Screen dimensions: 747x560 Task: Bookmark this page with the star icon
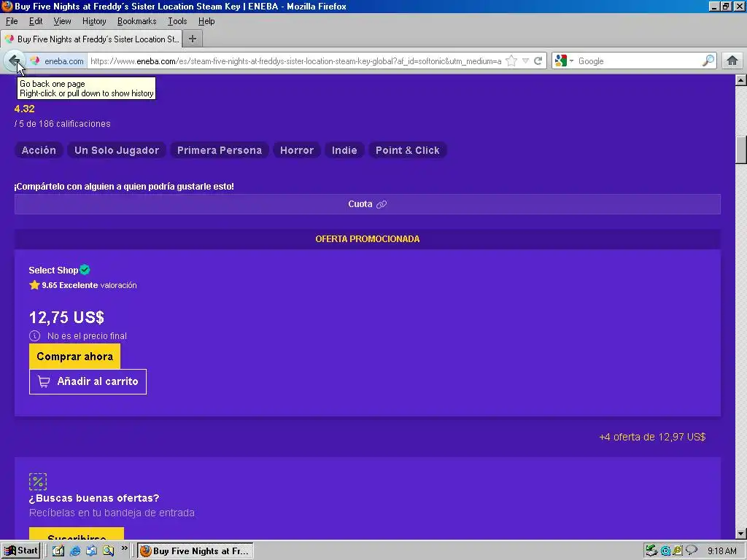511,61
